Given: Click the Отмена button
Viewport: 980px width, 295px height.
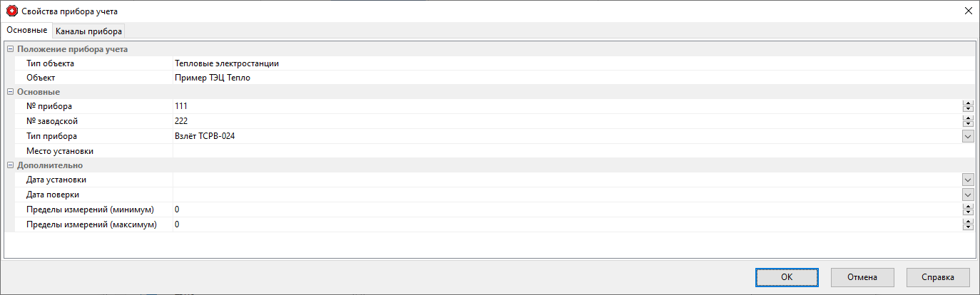Looking at the screenshot, I should (861, 276).
